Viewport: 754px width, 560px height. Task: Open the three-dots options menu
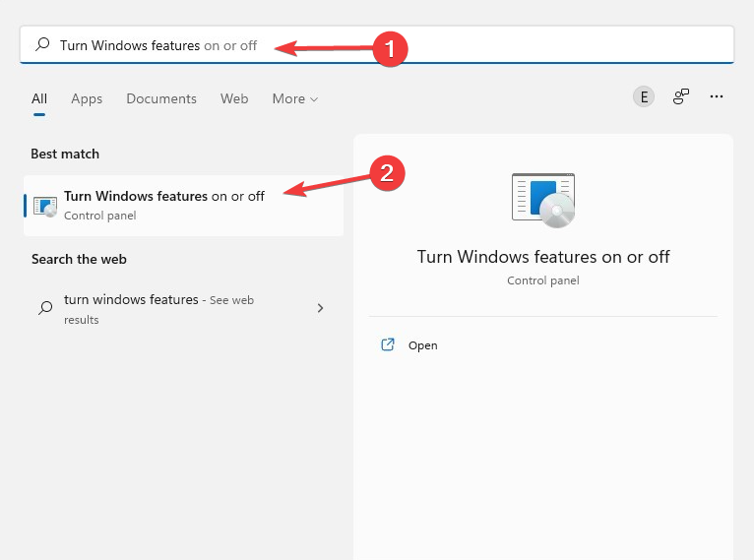pyautogui.click(x=716, y=96)
